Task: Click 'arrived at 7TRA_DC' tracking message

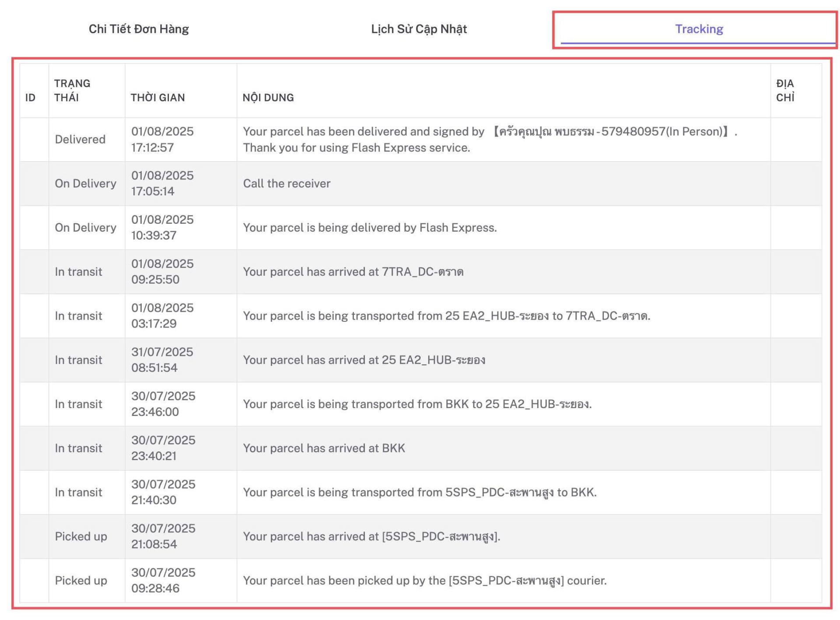Action: [x=353, y=271]
